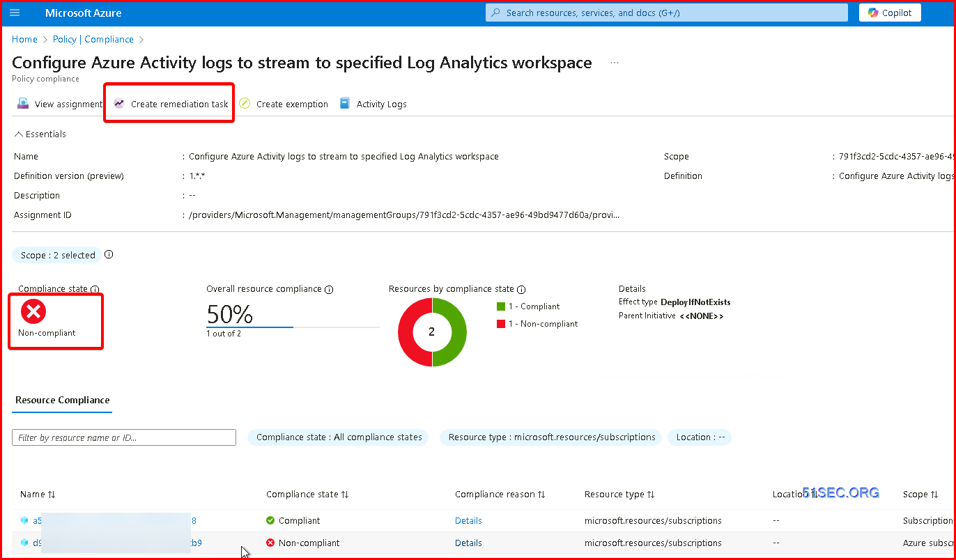Image resolution: width=956 pixels, height=560 pixels.
Task: Click green Compliant check icon in table
Action: (270, 520)
